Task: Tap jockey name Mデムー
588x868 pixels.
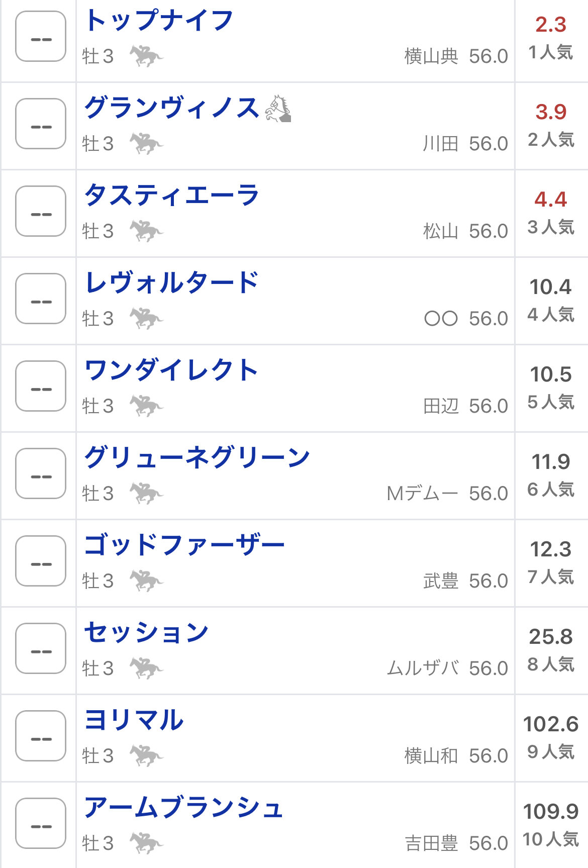Action: (x=422, y=494)
